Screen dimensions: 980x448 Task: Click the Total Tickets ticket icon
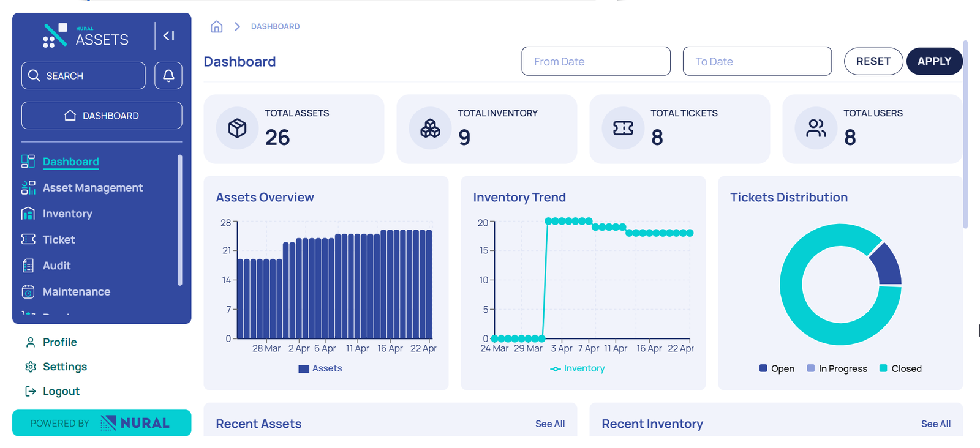(623, 128)
